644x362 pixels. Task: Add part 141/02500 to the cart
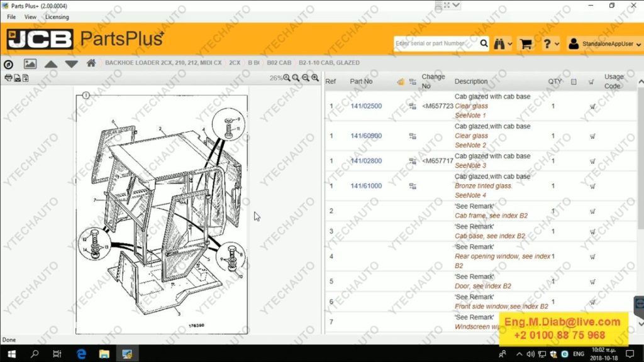pyautogui.click(x=592, y=106)
